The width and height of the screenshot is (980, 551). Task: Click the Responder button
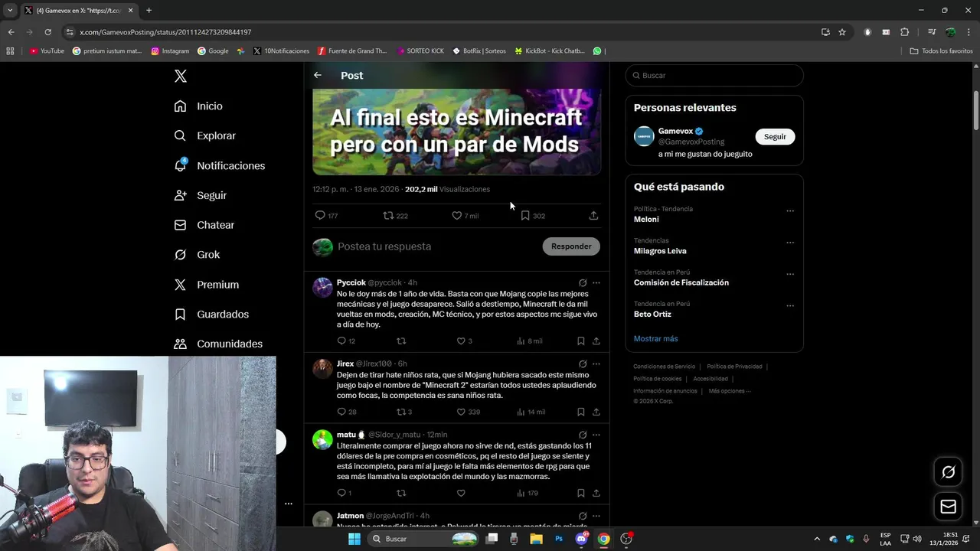(x=571, y=246)
